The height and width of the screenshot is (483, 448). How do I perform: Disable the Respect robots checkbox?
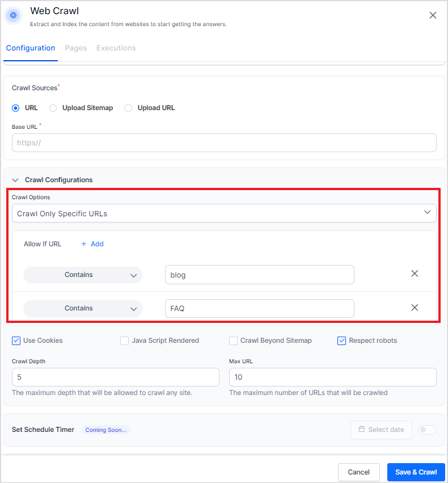pyautogui.click(x=342, y=341)
